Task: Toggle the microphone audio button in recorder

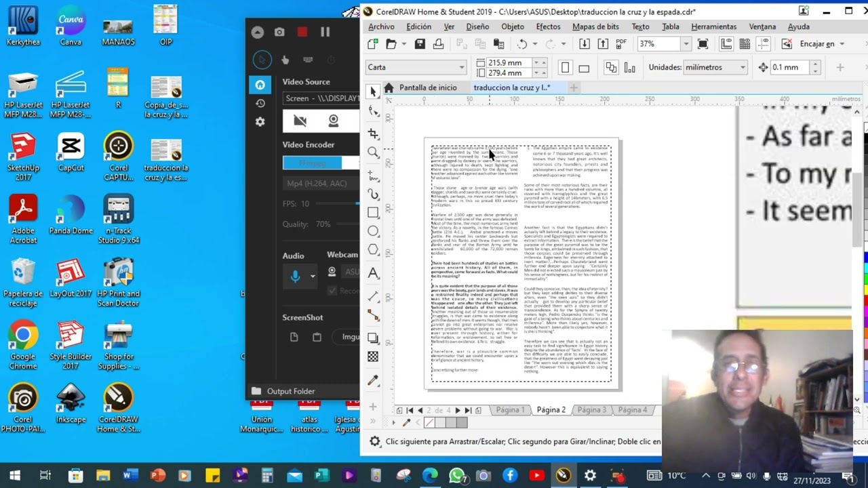Action: 295,276
